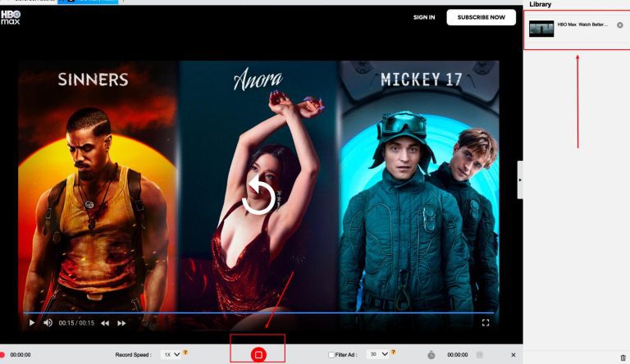Click the timer stopwatch icon

[x=431, y=355]
